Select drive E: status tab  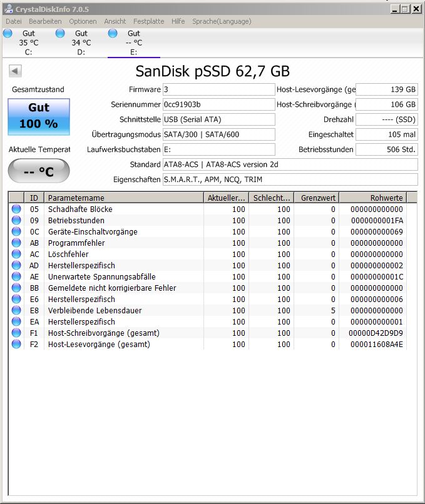pyautogui.click(x=133, y=43)
